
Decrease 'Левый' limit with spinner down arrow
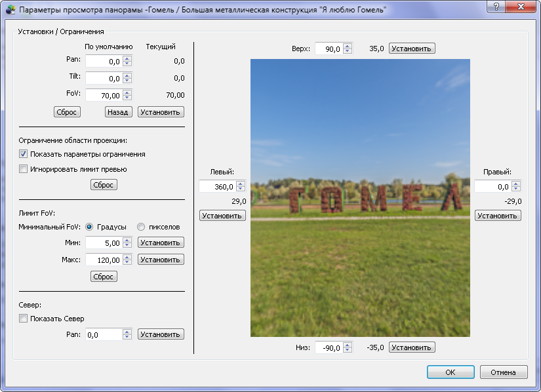point(241,189)
